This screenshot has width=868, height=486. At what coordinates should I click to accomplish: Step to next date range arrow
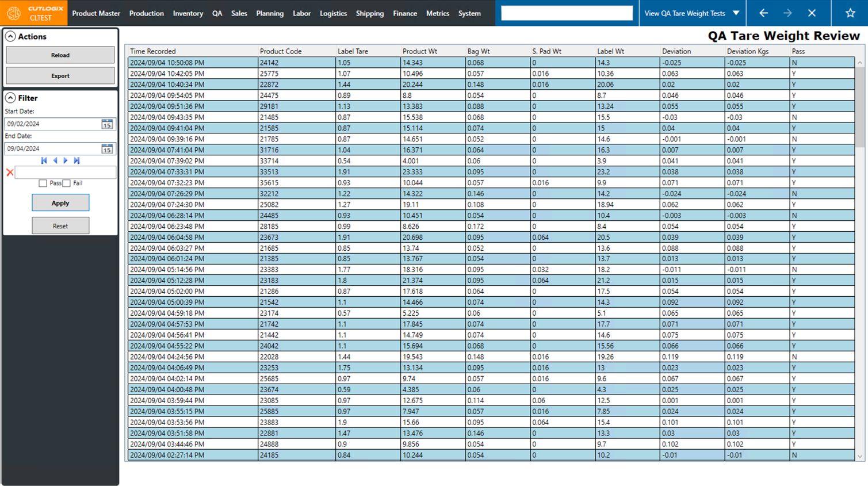(66, 161)
